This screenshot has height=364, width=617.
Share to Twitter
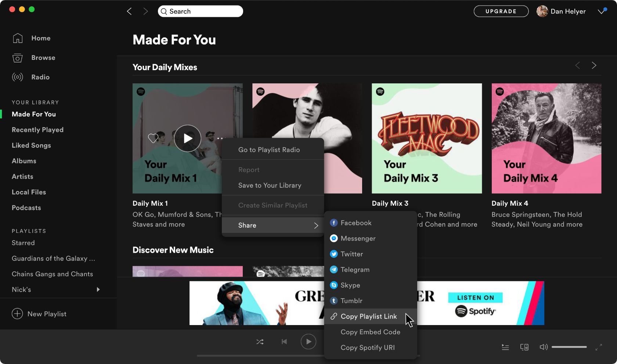[x=371, y=254]
